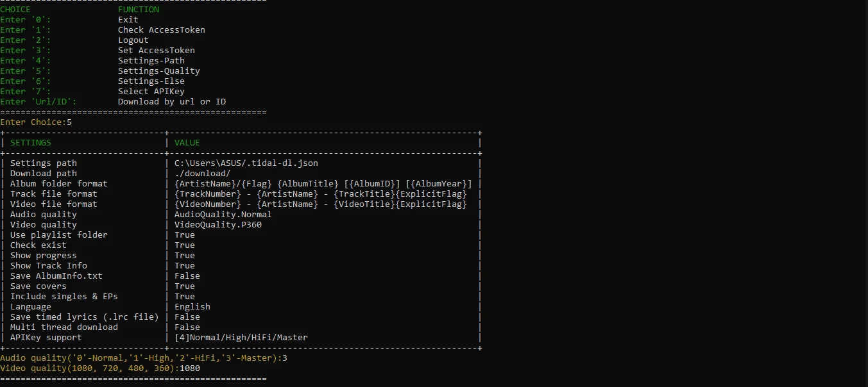This screenshot has height=387, width=868.
Task: Click the 'Exit' function text
Action: [128, 20]
